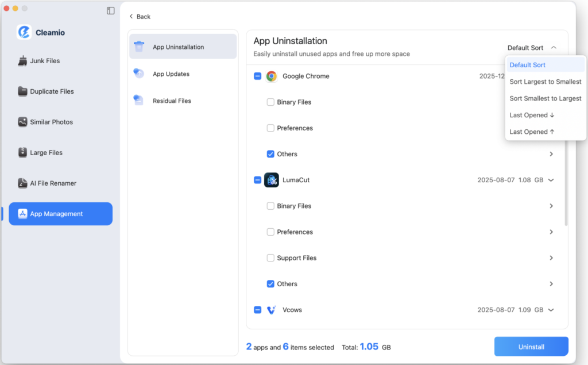
Task: Click the Junk Files sidebar icon
Action: 23,61
